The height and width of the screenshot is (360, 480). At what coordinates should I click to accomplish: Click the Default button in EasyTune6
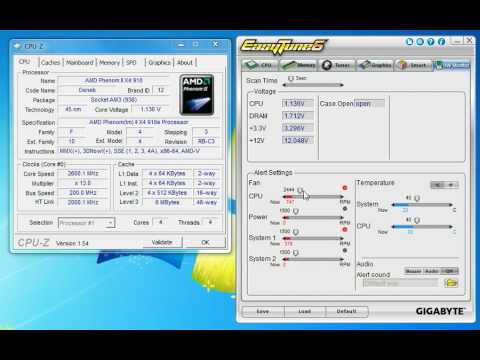pyautogui.click(x=347, y=311)
